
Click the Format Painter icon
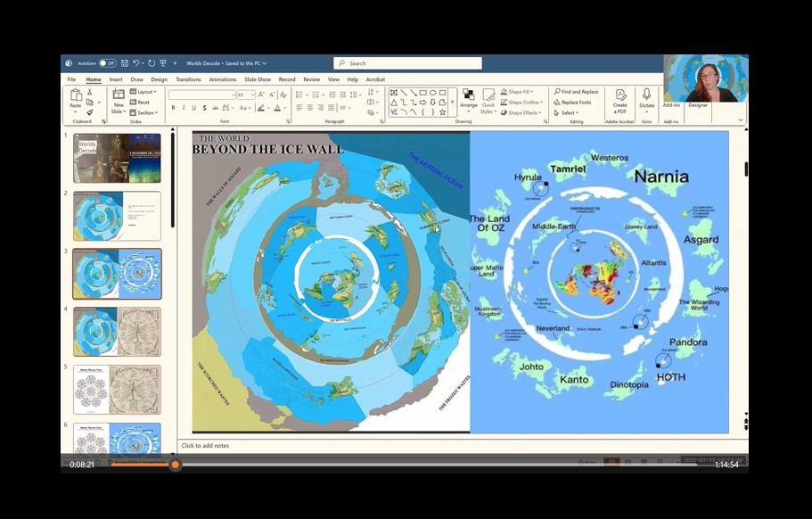(89, 112)
